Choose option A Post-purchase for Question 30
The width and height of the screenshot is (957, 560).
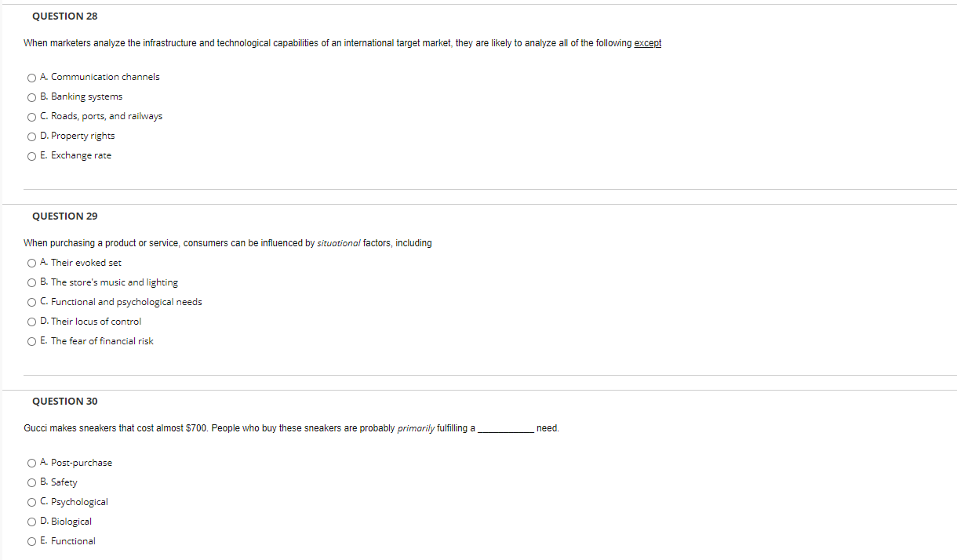pos(31,463)
